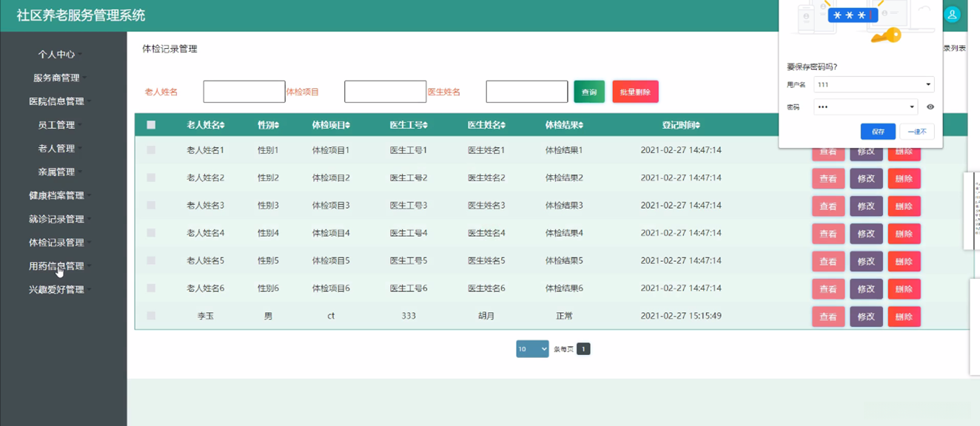Click the cell 胡月 in the table
This screenshot has height=426, width=980.
click(486, 316)
